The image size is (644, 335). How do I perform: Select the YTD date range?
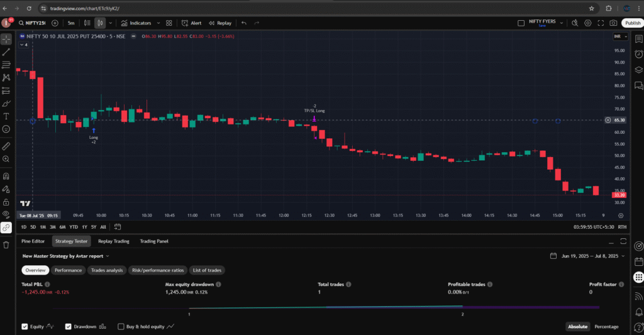[x=74, y=227]
